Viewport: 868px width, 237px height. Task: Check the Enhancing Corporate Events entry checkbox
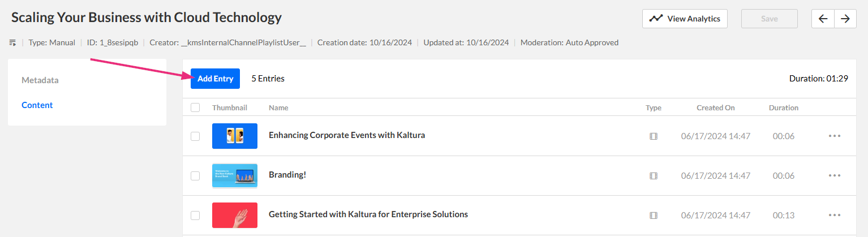click(195, 136)
